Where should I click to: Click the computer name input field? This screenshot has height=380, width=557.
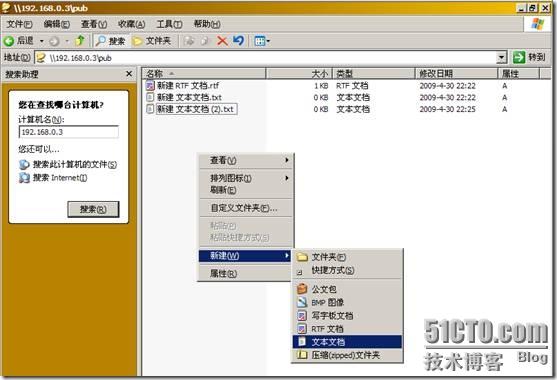click(69, 132)
